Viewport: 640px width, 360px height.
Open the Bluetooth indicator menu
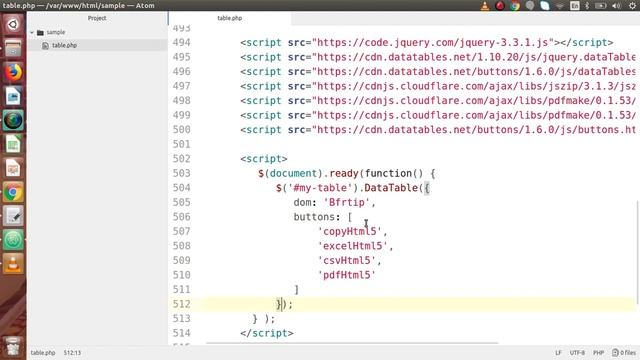tap(587, 6)
